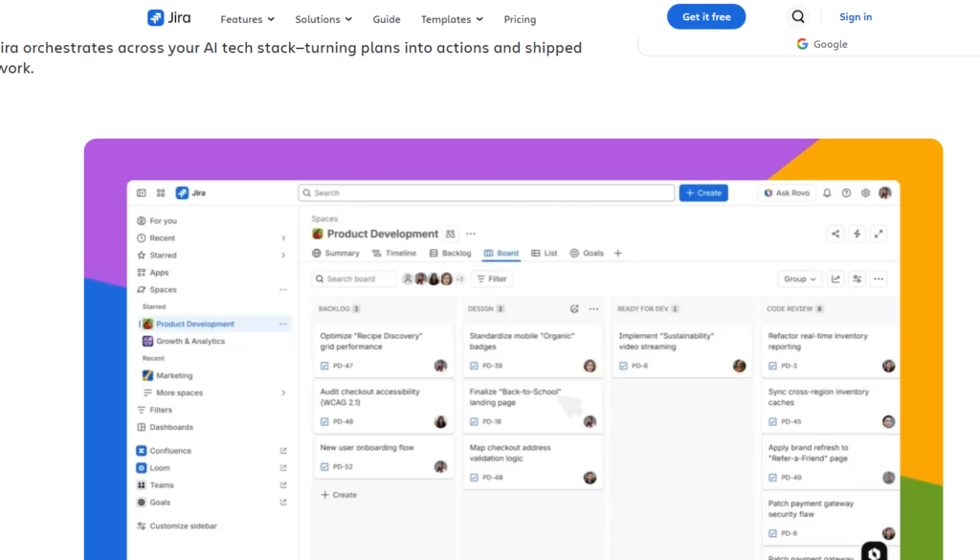Click the user profile avatar at top right
980x560 pixels.
pos(885,193)
